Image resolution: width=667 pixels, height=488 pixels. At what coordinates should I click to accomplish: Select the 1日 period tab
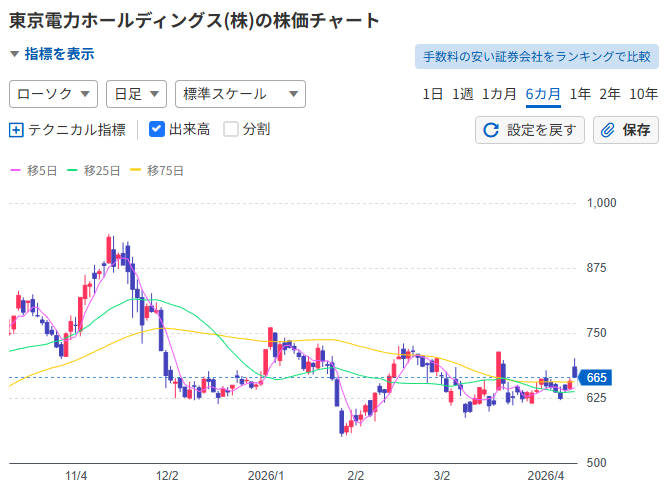tap(433, 94)
